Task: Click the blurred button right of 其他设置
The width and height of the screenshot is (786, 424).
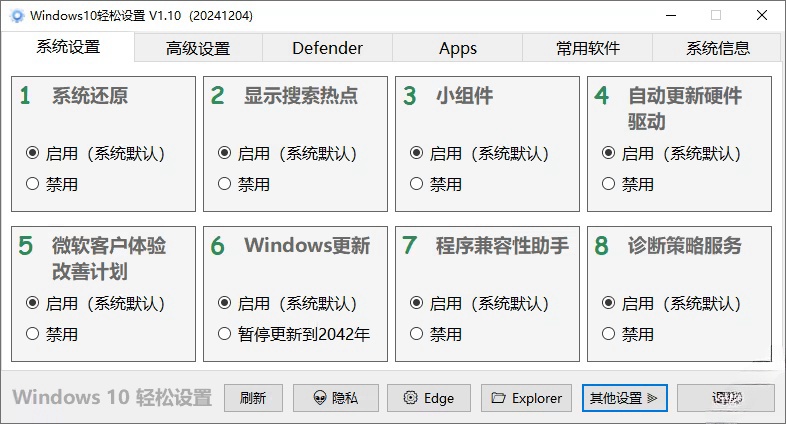Action: [726, 398]
